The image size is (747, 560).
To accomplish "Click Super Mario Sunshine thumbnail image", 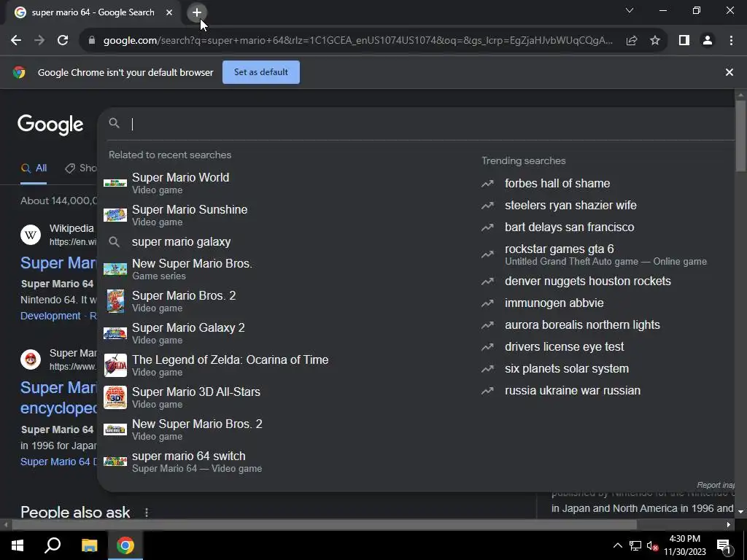I will (x=115, y=215).
